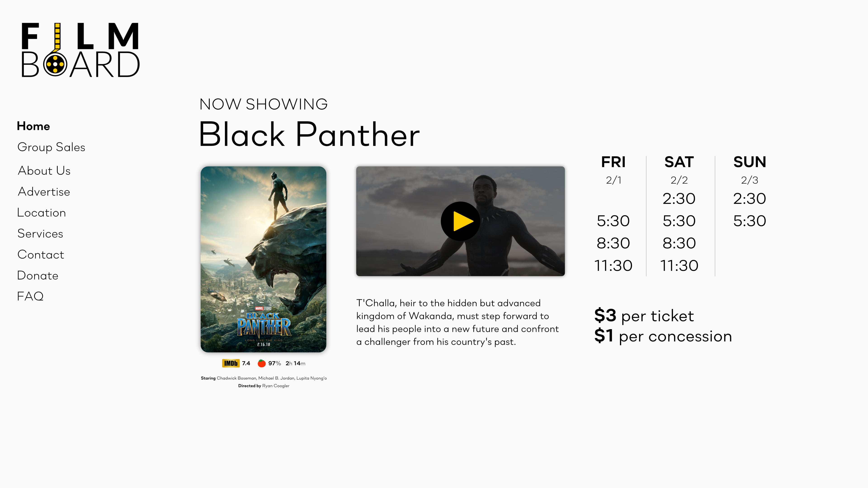The image size is (868, 488).
Task: Open the Advertise page
Action: tap(44, 192)
